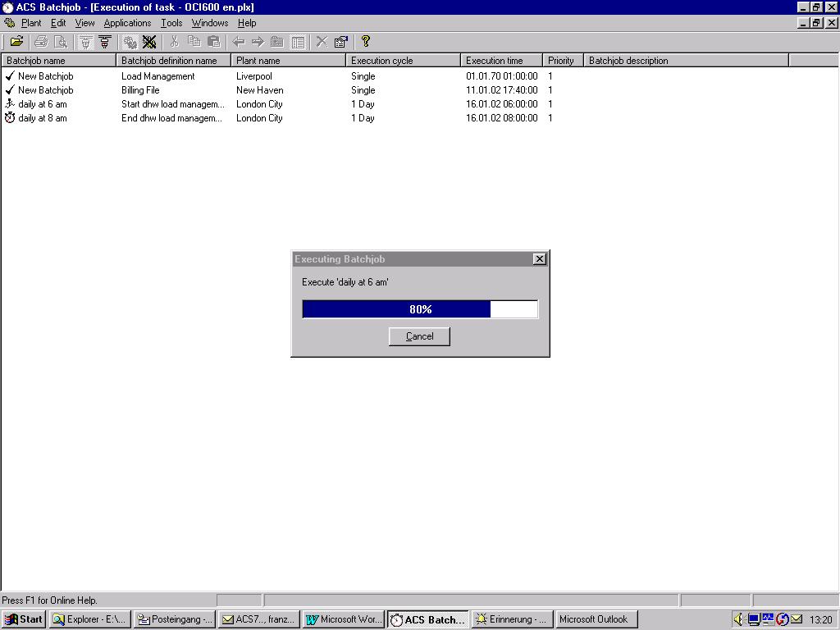Select the 'Billing File' cell
This screenshot has height=630, width=840.
coord(140,90)
